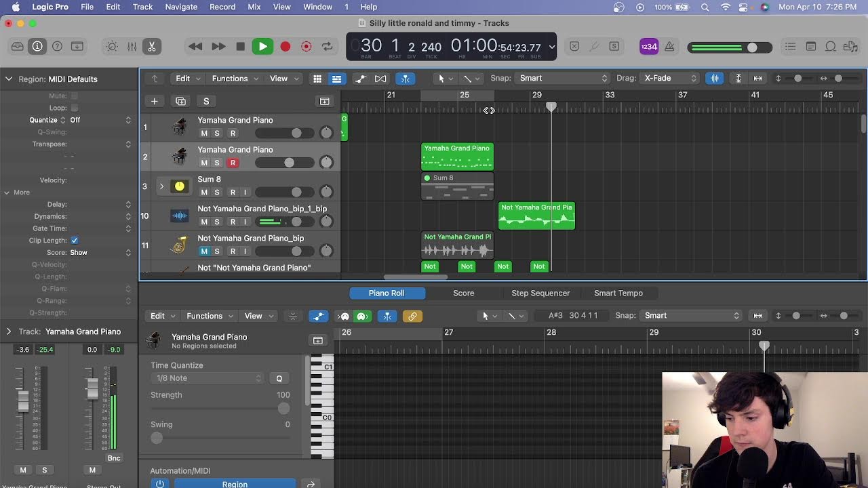
Task: Stop playback with the square button
Action: click(x=240, y=47)
